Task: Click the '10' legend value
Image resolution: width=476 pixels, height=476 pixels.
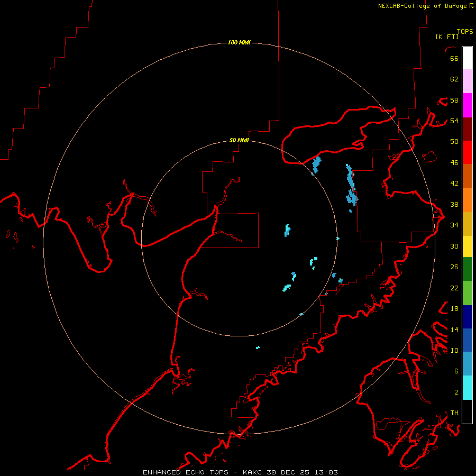Action: [x=454, y=351]
